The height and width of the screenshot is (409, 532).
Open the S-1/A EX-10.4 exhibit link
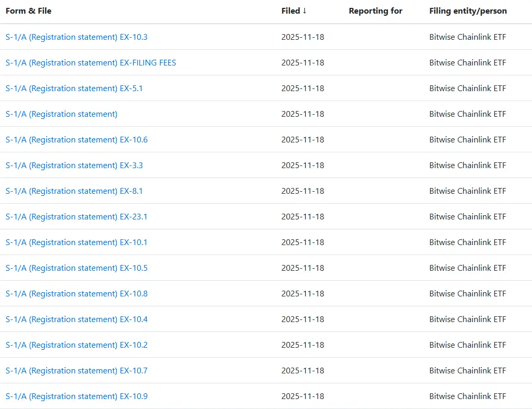click(x=76, y=319)
